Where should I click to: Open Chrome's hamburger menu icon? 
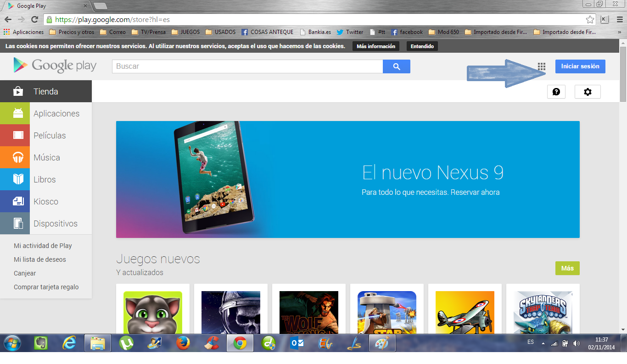[x=619, y=20]
